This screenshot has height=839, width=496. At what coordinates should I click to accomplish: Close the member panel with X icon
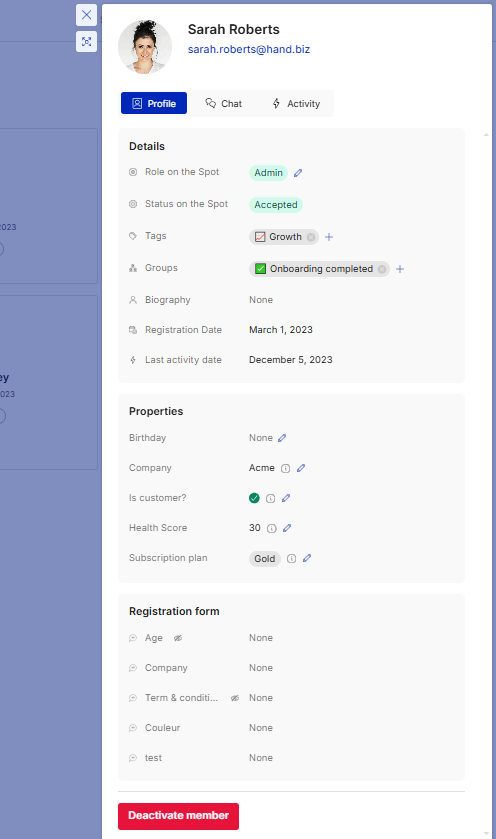click(x=86, y=15)
